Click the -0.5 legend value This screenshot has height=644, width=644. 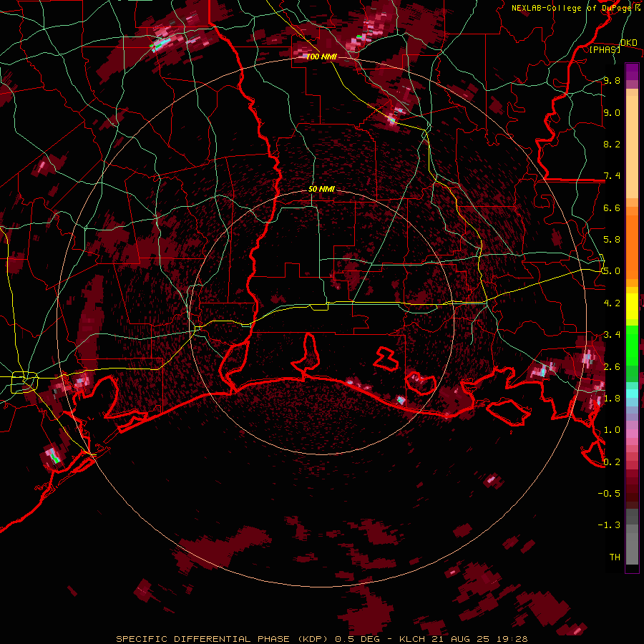609,493
